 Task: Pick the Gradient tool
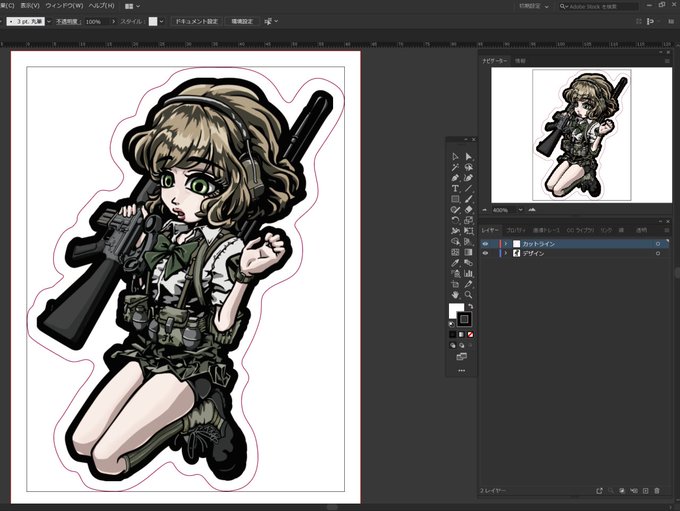point(468,252)
